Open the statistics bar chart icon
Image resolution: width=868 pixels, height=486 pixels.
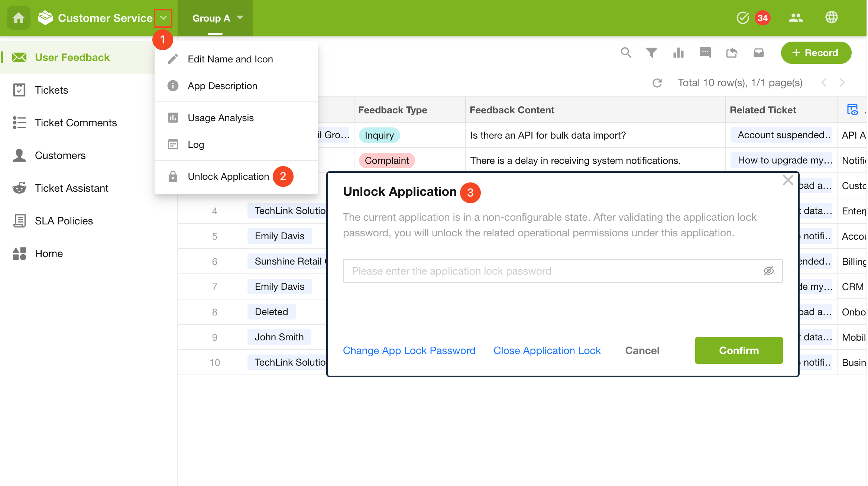pos(678,53)
